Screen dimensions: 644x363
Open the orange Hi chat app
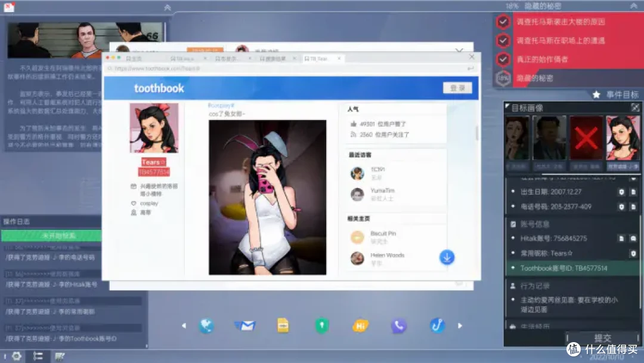360,325
